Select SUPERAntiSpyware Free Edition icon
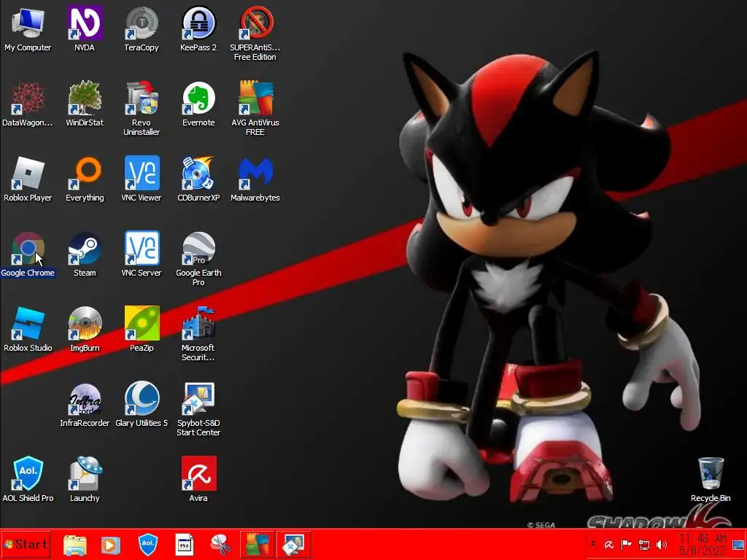747x560 pixels. click(255, 34)
